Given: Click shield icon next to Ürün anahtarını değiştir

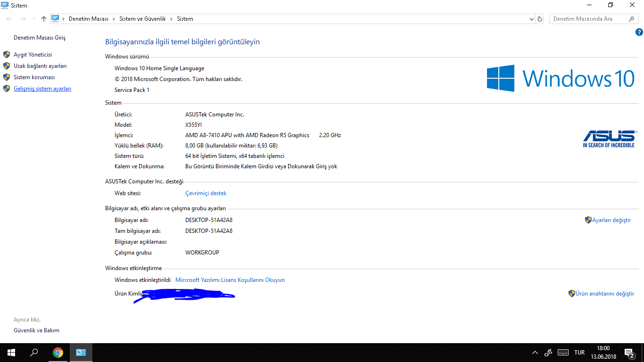Looking at the screenshot, I should [571, 294].
